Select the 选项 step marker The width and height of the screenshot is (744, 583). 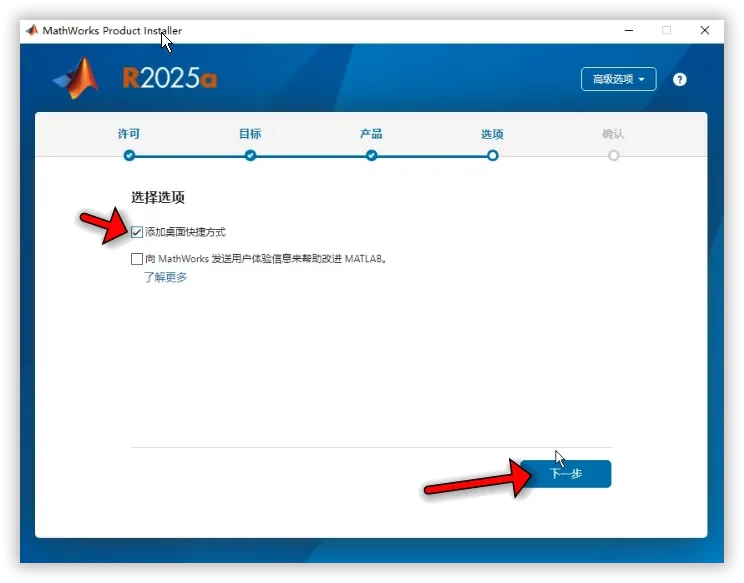(x=493, y=155)
